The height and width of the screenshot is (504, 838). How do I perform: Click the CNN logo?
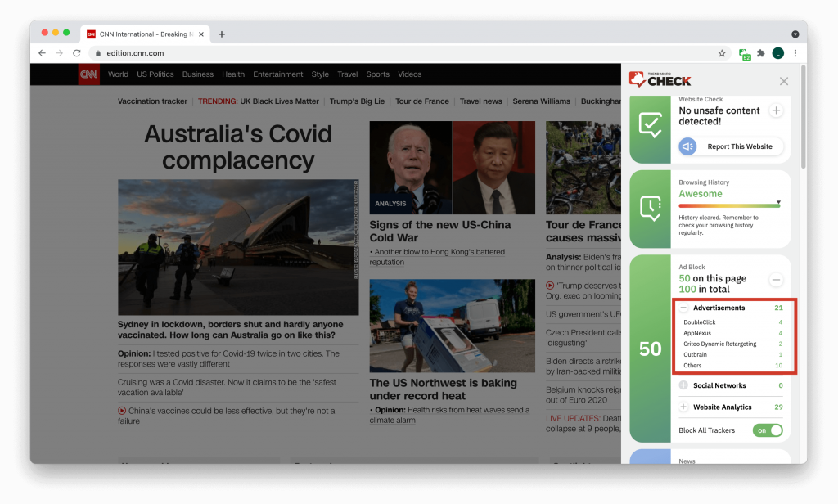point(88,74)
